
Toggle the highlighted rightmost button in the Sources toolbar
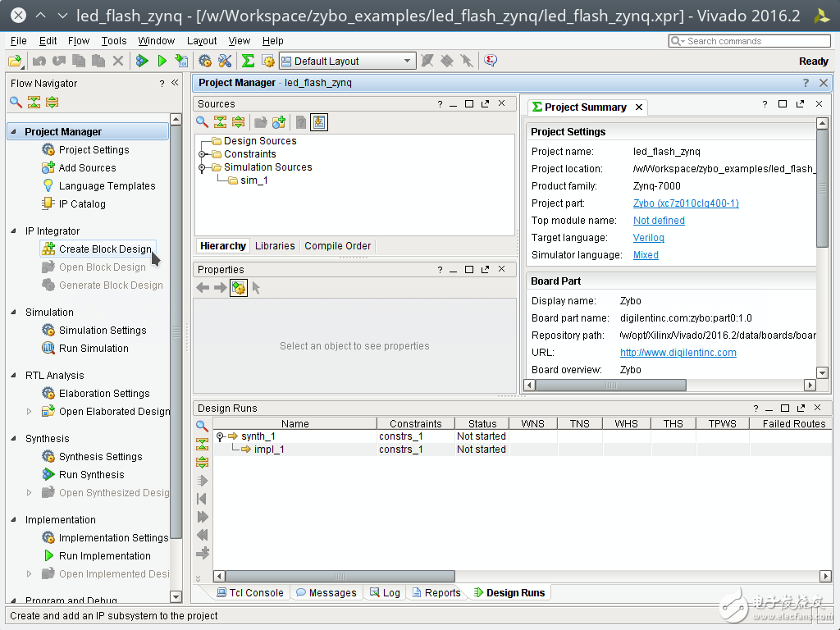click(319, 122)
